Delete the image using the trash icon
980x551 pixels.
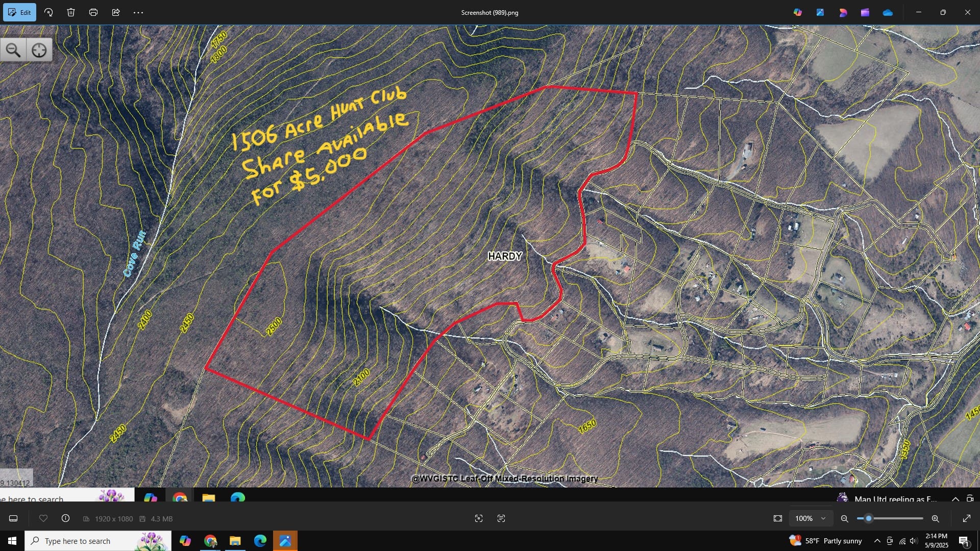71,12
